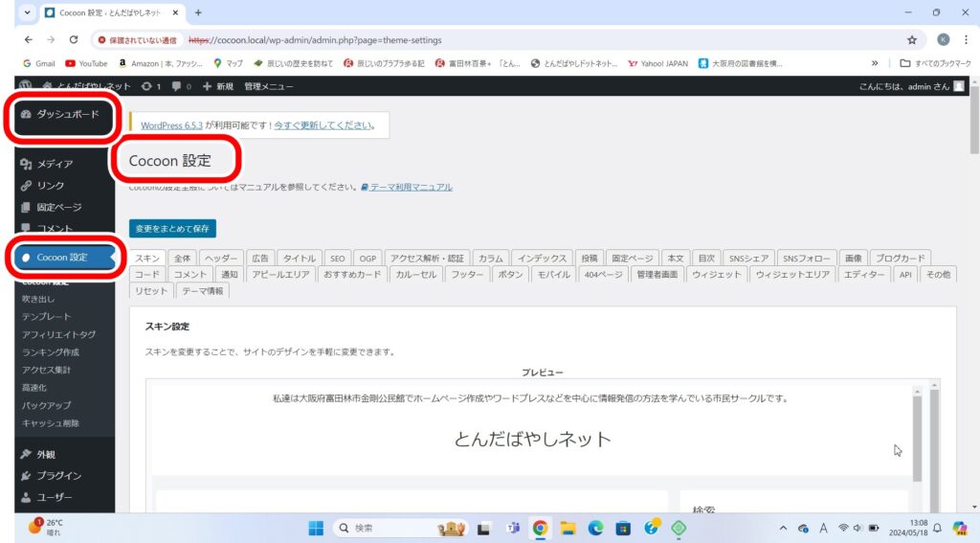Expand the hidden bookmarks overflow chevron
This screenshot has height=543, width=980.
tap(874, 63)
